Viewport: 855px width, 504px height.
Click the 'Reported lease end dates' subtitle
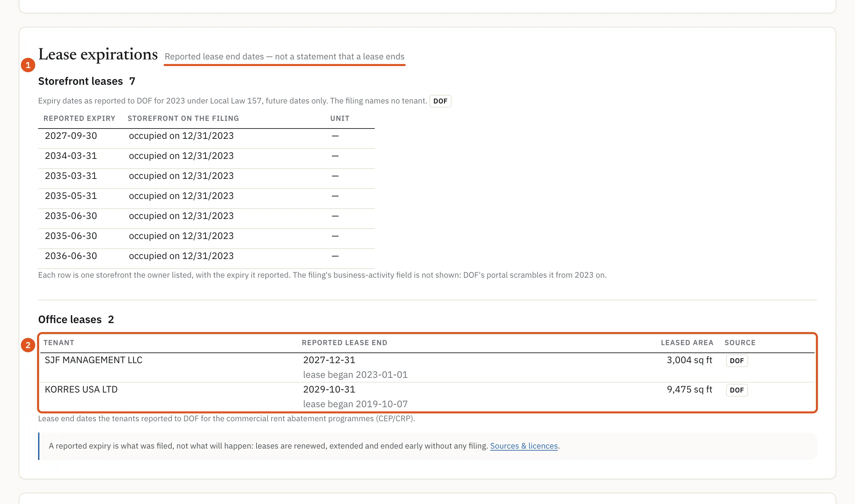point(285,56)
